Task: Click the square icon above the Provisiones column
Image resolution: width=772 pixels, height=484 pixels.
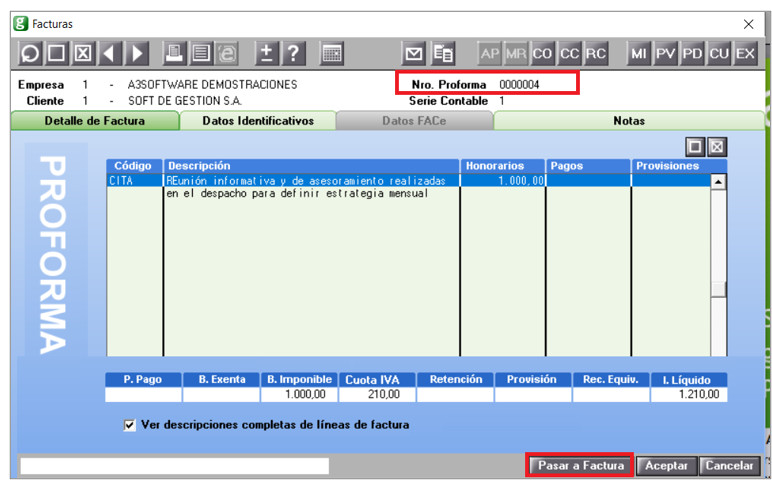Action: click(x=695, y=147)
